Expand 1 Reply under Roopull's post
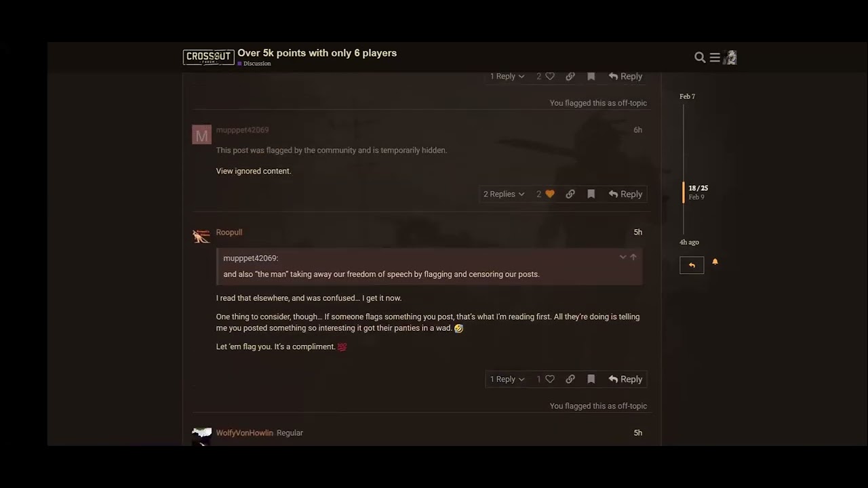The height and width of the screenshot is (488, 868). click(507, 380)
